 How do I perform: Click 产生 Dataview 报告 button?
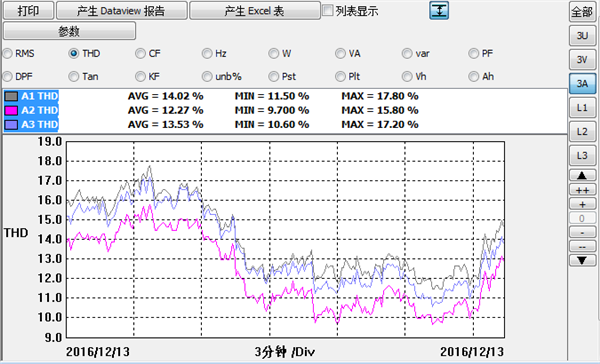[122, 10]
